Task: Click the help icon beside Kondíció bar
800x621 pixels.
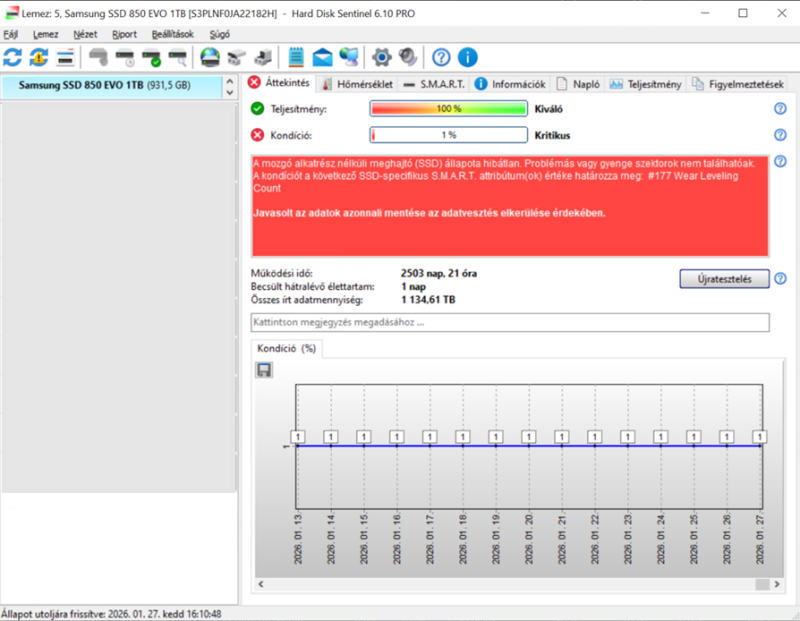Action: point(780,135)
